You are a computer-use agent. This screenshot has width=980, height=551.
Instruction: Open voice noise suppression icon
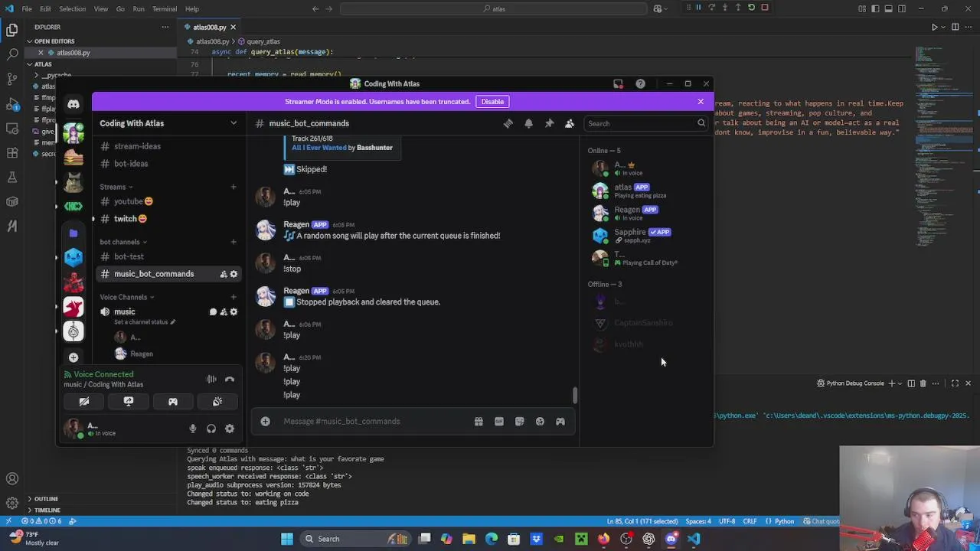click(x=211, y=379)
